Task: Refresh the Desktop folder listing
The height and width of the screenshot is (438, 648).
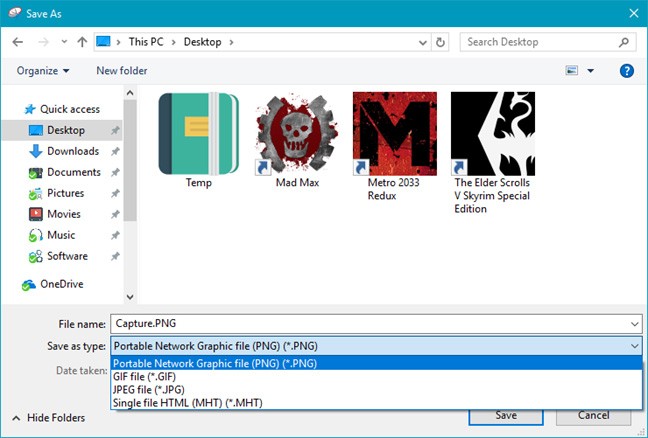Action: 442,42
